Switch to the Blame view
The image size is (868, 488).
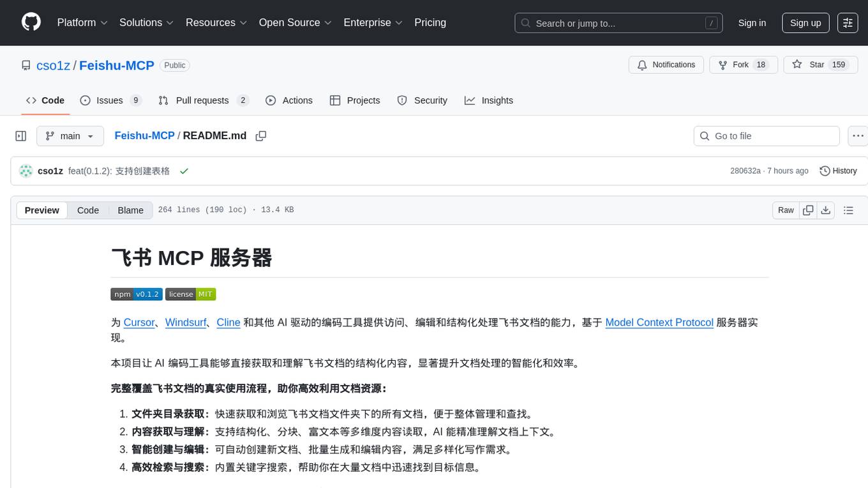click(x=130, y=210)
